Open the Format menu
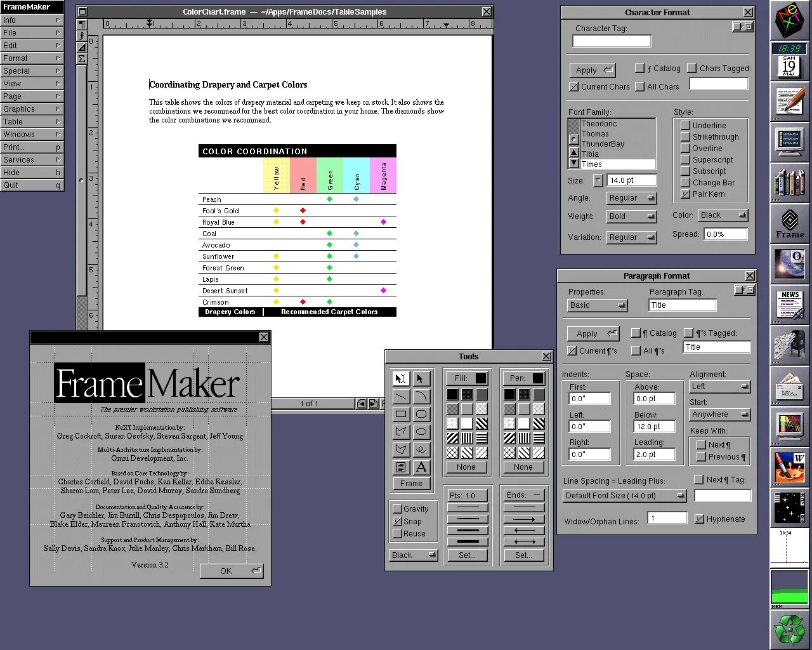Screen dimensions: 812x650 32,58
